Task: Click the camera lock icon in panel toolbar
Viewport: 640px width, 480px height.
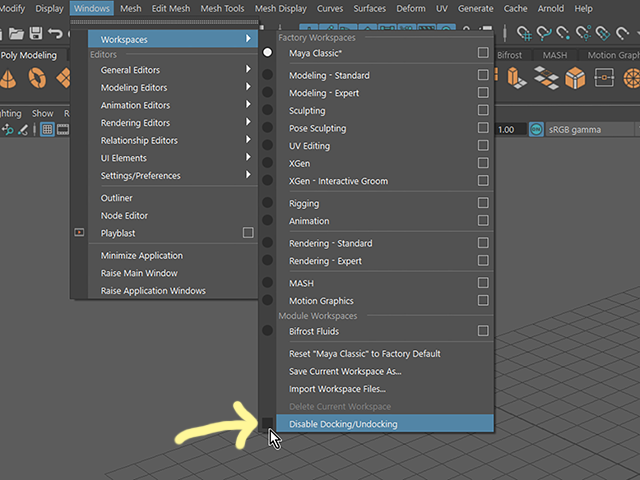Action: tap(7, 130)
